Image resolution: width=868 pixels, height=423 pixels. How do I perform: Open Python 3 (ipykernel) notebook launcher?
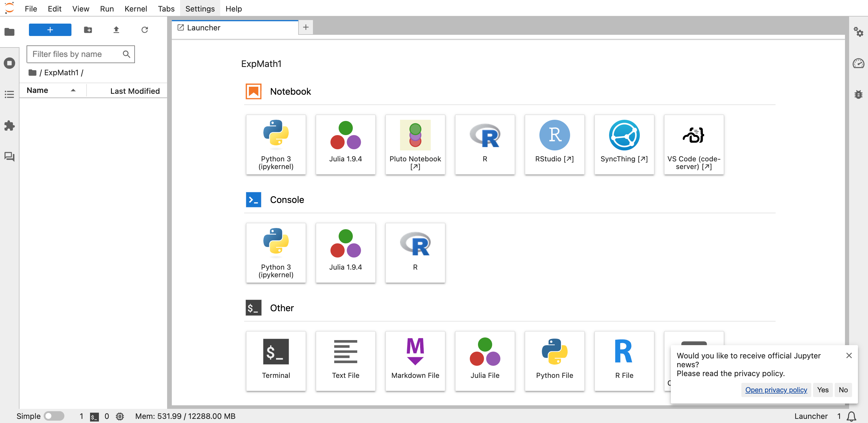coord(276,145)
